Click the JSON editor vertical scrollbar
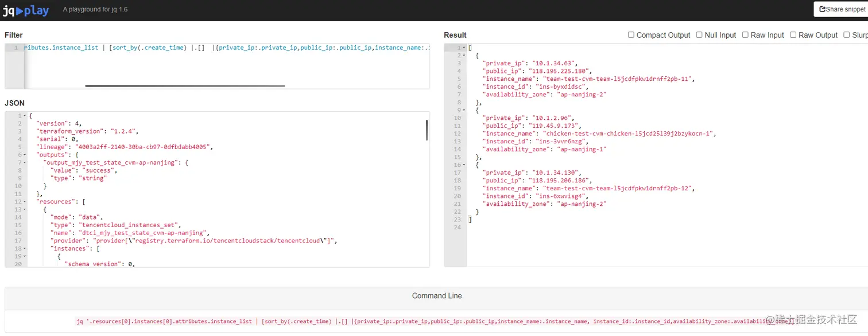868x336 pixels. (x=427, y=130)
